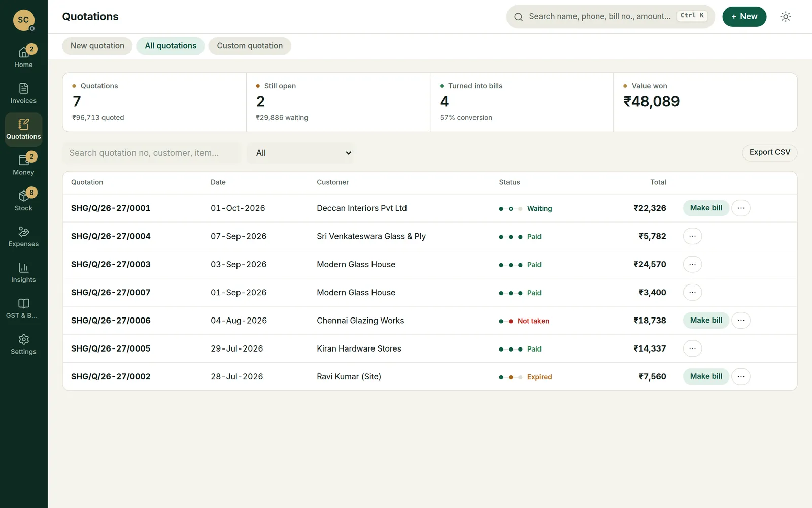
Task: Open quotation SHG/Q/26-27/0001
Action: point(111,208)
